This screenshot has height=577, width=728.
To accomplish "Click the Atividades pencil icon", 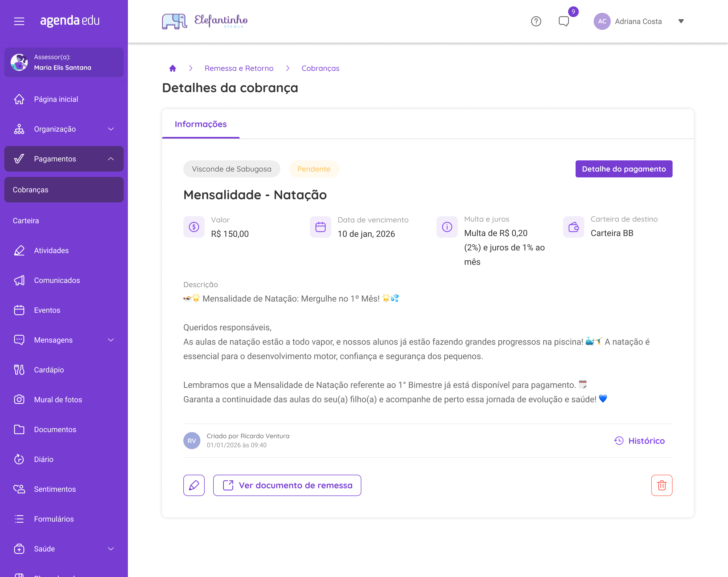I will pos(19,250).
